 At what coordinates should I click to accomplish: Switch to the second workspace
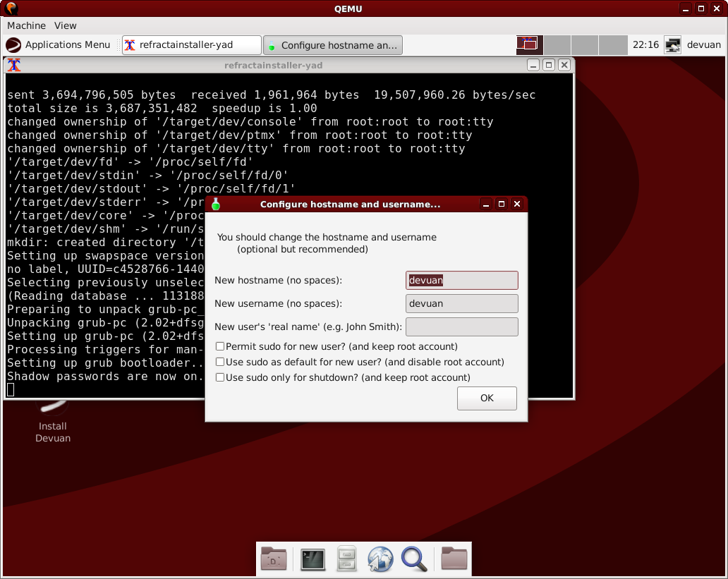click(557, 44)
